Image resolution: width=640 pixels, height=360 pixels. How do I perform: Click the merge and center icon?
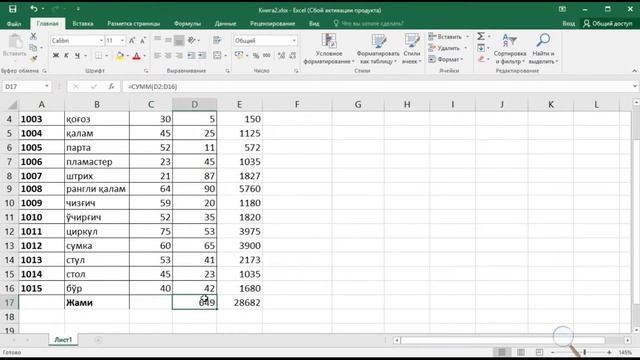(x=217, y=55)
